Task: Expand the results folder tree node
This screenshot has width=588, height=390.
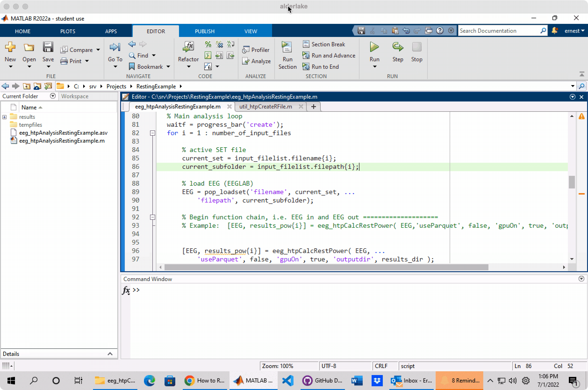Action: pos(4,117)
